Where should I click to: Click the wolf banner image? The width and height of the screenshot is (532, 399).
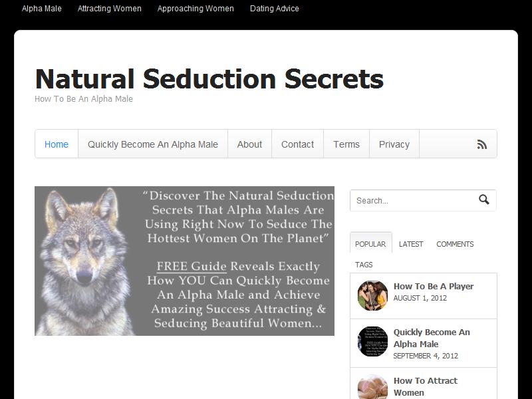[x=184, y=261]
